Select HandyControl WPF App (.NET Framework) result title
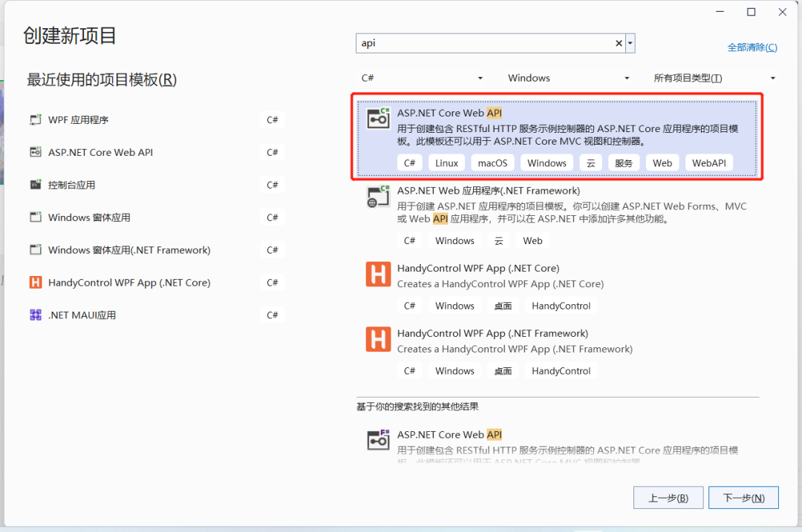802x532 pixels. click(492, 333)
